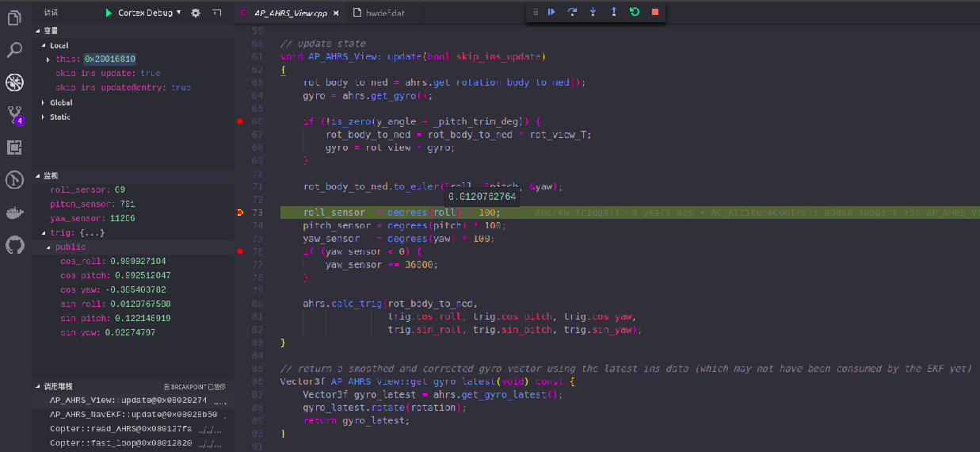Click the ahrs.calc_trig call
Image resolution: width=980 pixels, height=452 pixels.
point(391,304)
